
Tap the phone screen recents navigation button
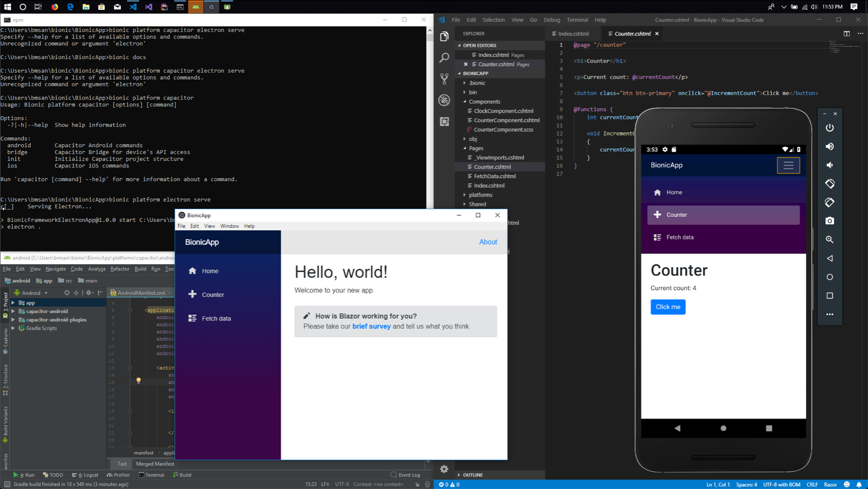pyautogui.click(x=769, y=428)
